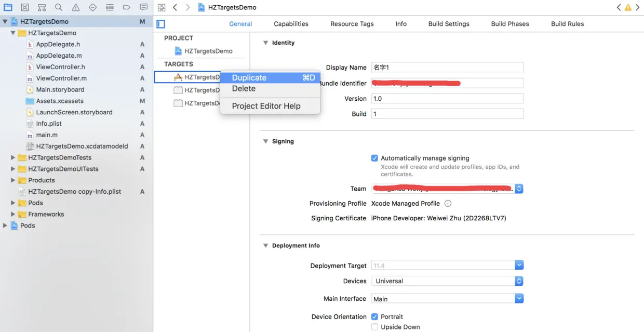The image size is (644, 332).
Task: Go back with the left chevron
Action: point(175,7)
